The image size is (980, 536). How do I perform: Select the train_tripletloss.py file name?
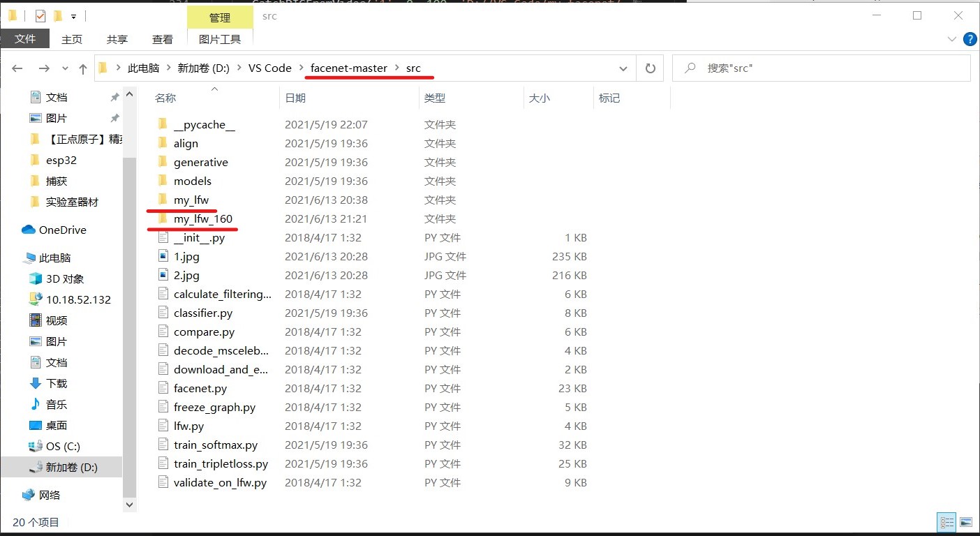point(221,463)
